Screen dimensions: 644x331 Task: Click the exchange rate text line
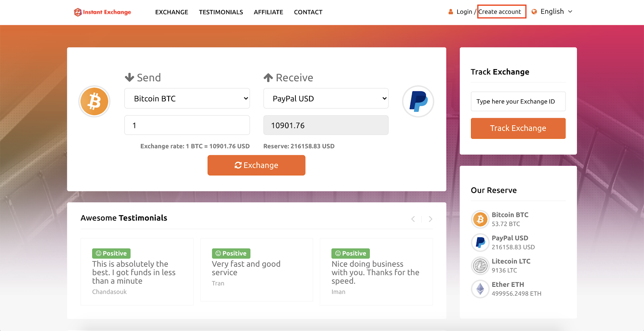pyautogui.click(x=195, y=146)
